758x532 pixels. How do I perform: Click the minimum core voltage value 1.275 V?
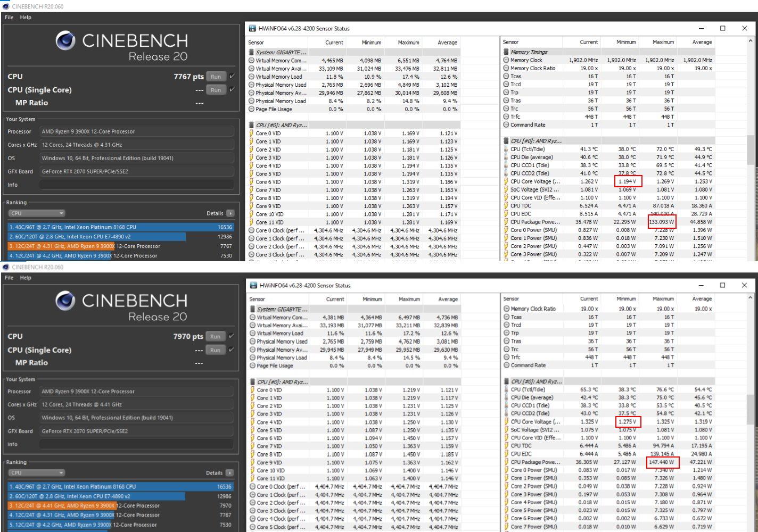[627, 422]
